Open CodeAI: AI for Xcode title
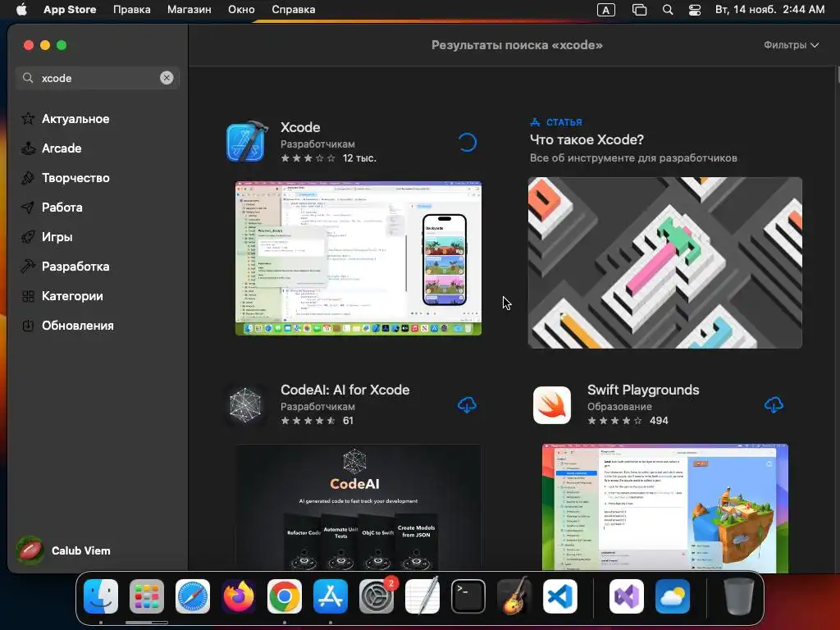The width and height of the screenshot is (840, 630). [x=345, y=390]
